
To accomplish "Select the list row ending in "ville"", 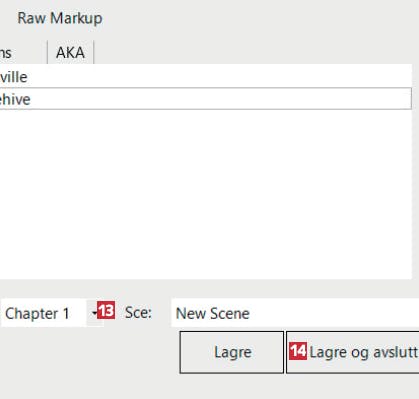I will click(x=206, y=76).
